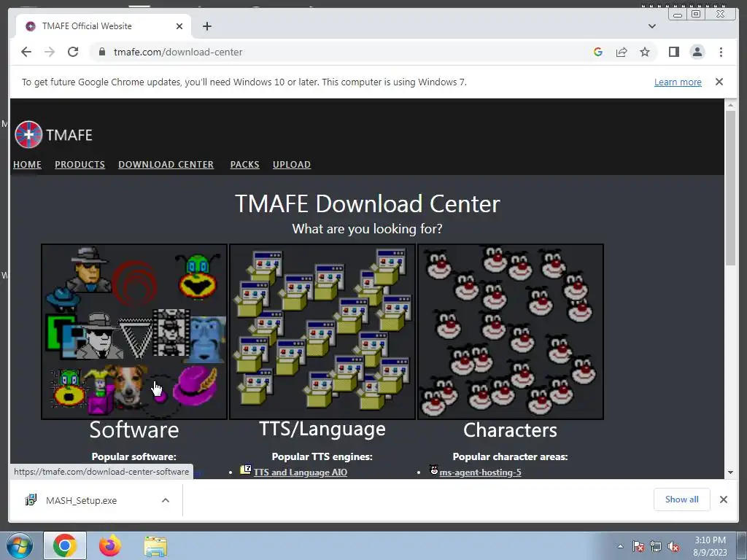Navigate to the UPLOAD page

(x=292, y=164)
